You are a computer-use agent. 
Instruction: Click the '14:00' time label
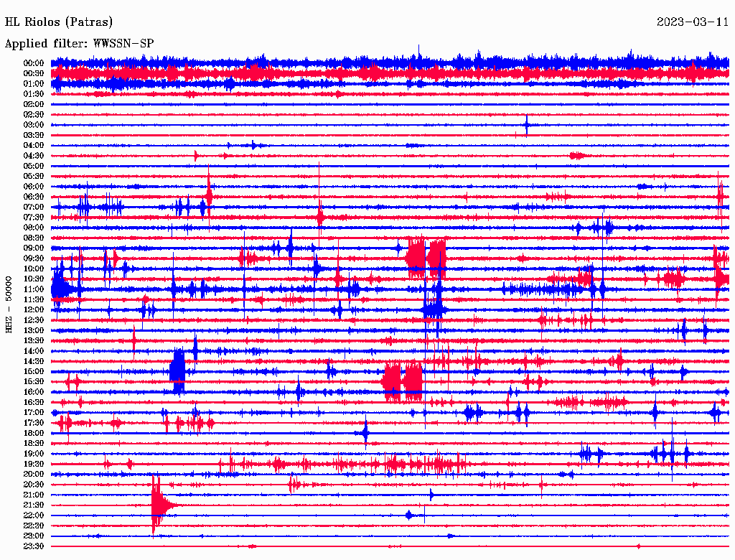(x=34, y=351)
